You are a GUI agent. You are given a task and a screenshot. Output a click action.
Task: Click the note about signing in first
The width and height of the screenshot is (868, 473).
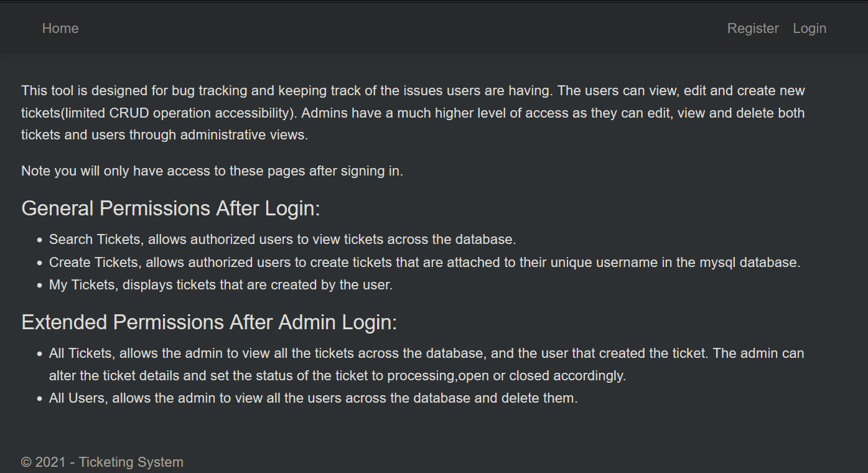pos(212,171)
